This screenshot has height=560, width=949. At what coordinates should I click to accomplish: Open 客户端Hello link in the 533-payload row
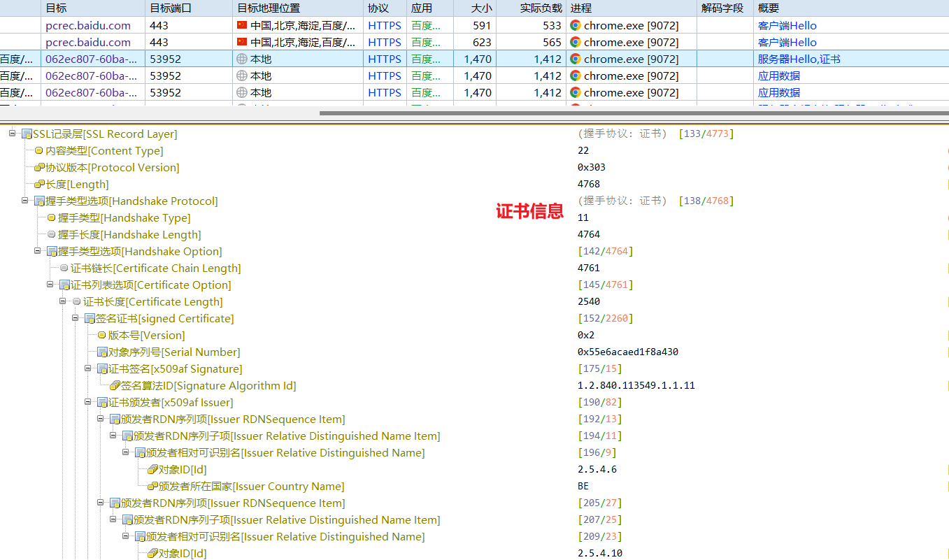coord(787,25)
